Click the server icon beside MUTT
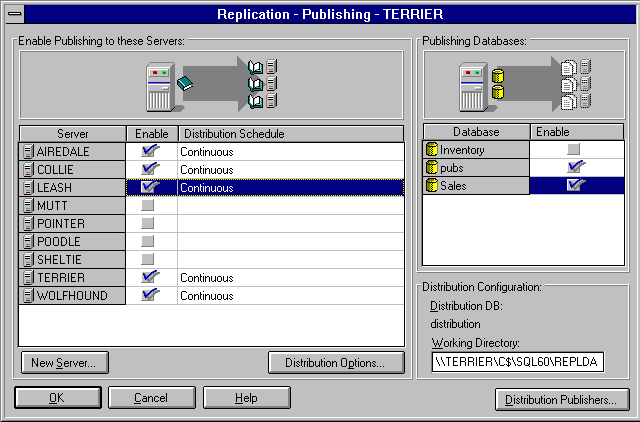 pos(27,206)
